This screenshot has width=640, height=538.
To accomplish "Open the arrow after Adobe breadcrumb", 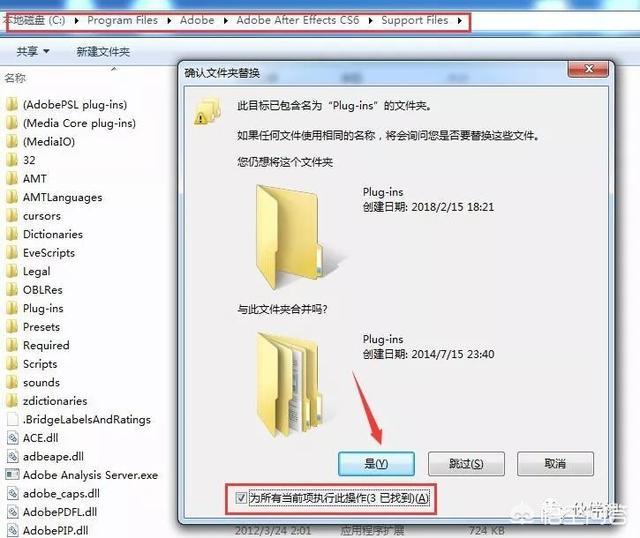I will (225, 20).
